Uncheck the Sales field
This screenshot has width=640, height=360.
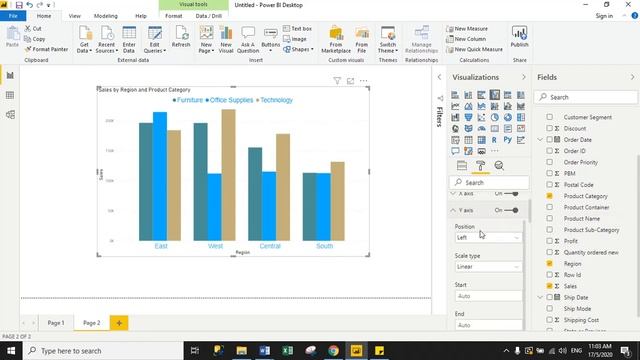pos(549,286)
